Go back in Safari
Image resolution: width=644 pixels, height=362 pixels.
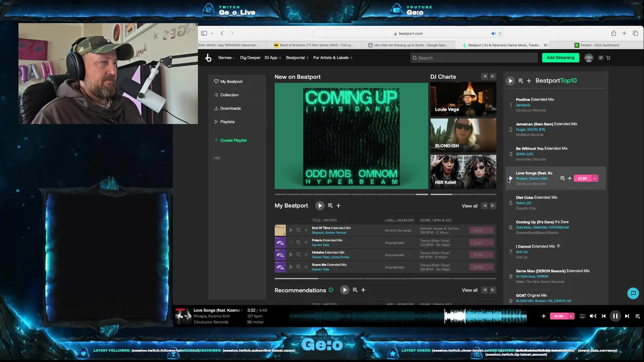tap(222, 33)
